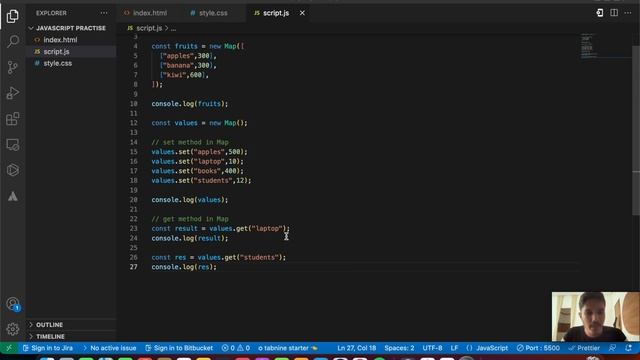Change the LF end of line sequence
Screen dimensions: 640x360
click(454, 348)
